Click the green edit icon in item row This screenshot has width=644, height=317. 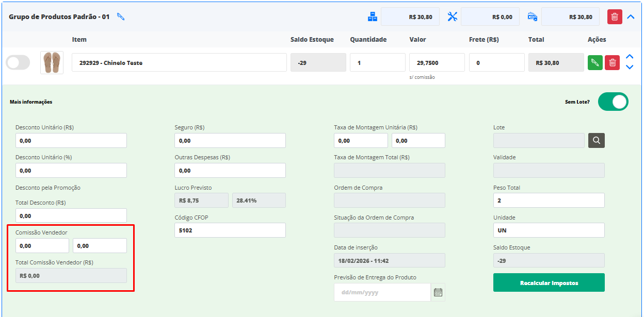pyautogui.click(x=595, y=63)
